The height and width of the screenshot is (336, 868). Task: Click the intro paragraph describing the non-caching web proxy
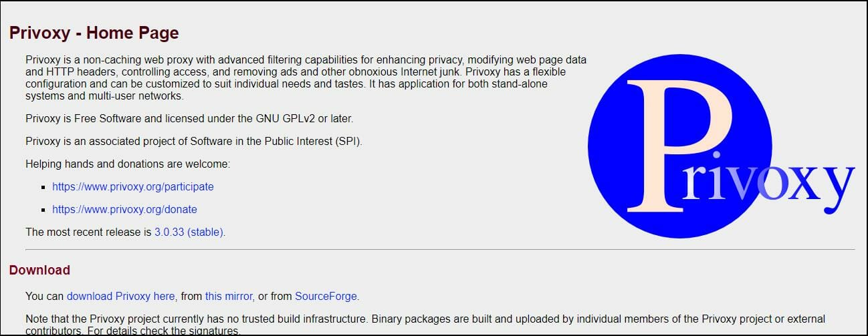coord(306,77)
